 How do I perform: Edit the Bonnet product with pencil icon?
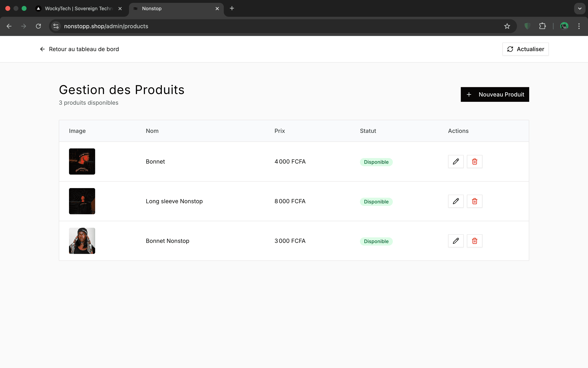pos(455,162)
